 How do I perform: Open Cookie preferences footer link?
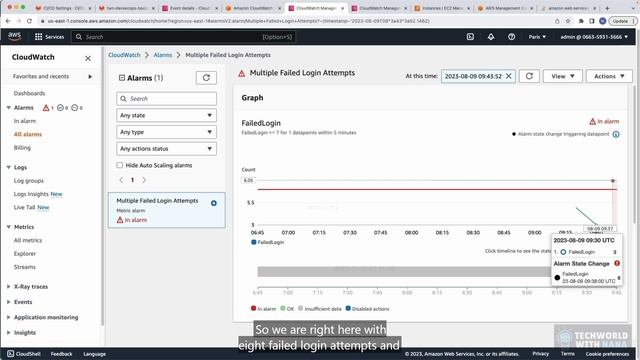tap(607, 354)
